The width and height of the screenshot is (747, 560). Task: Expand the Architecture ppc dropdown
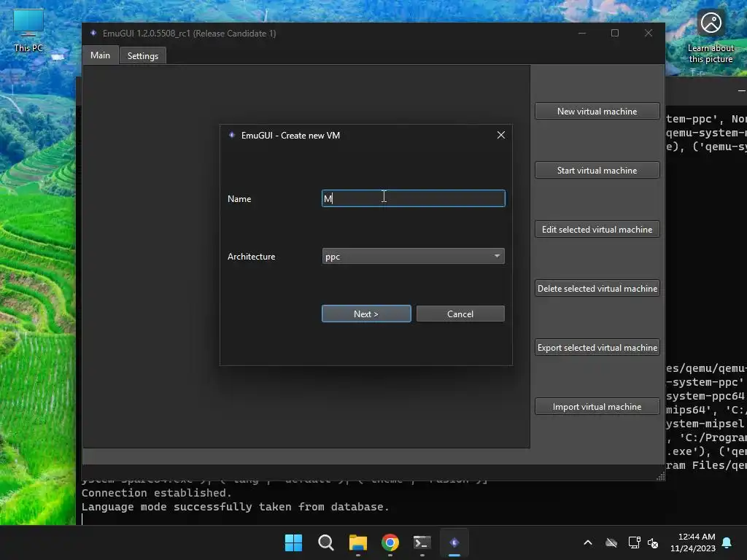413,256
